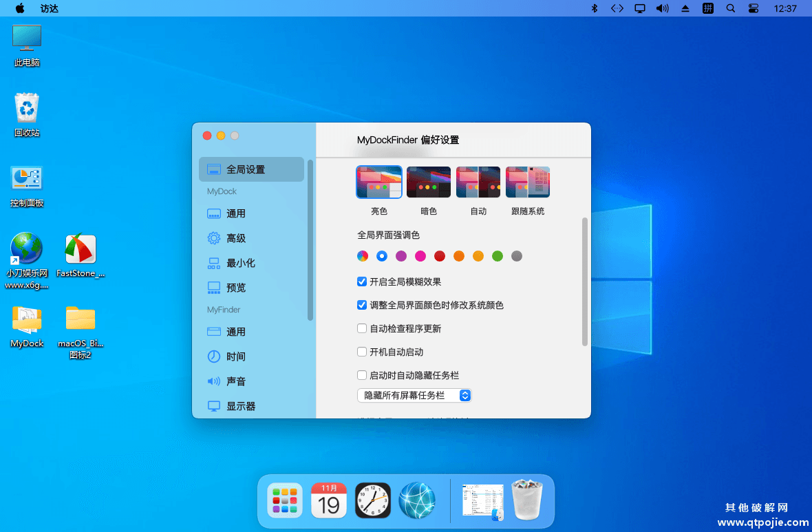
Task: Open 高级 settings in sidebar
Action: pyautogui.click(x=251, y=238)
